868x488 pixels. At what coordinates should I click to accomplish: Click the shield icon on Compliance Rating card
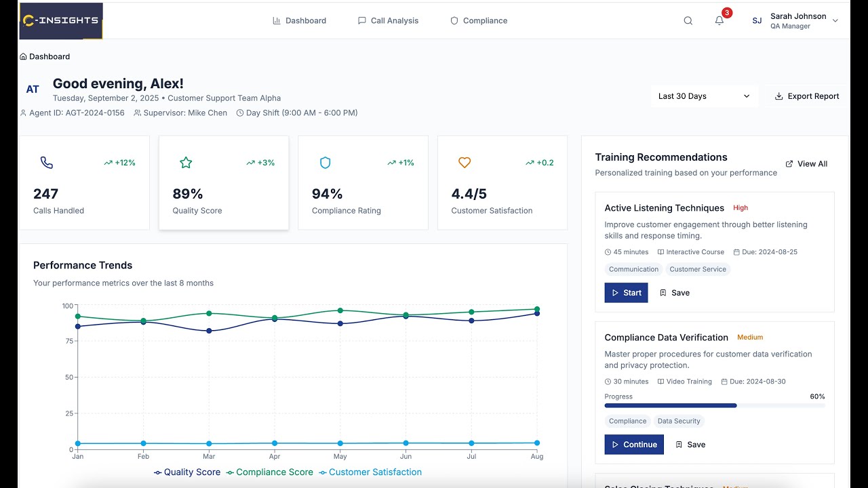coord(325,163)
